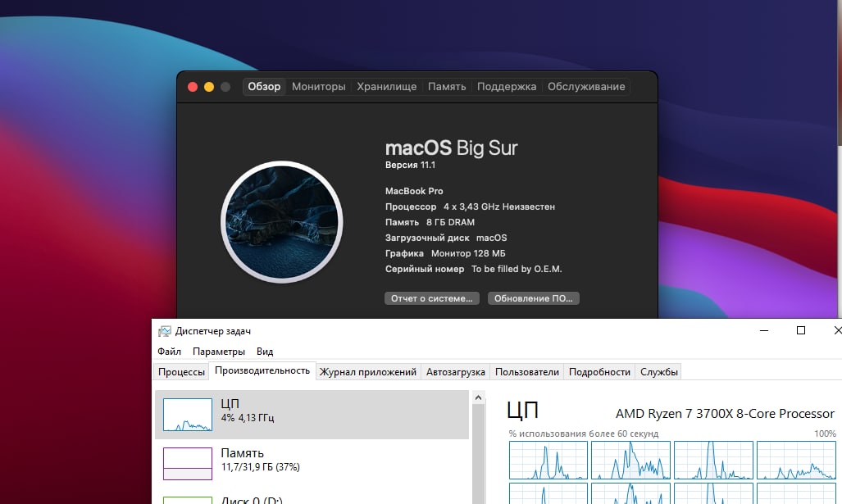Screen dimensions: 842x504
Task: Click the third CPU core graph
Action: coord(713,460)
